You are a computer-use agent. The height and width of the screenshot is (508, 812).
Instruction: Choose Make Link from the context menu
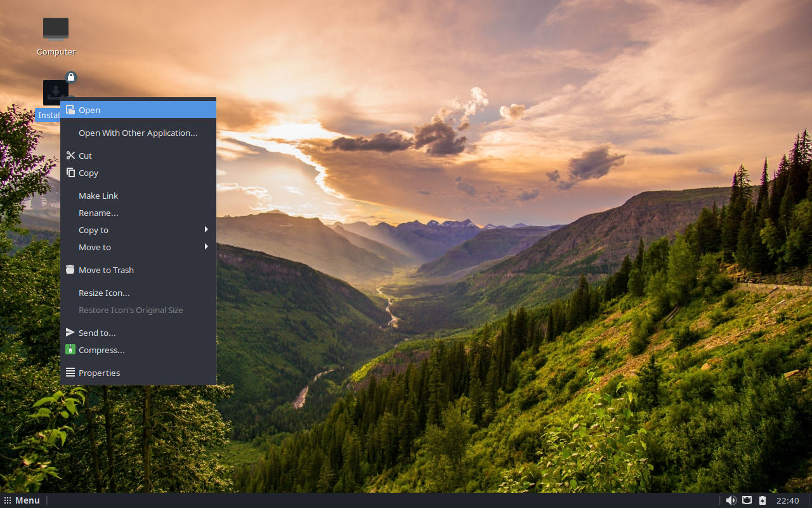[x=138, y=196]
